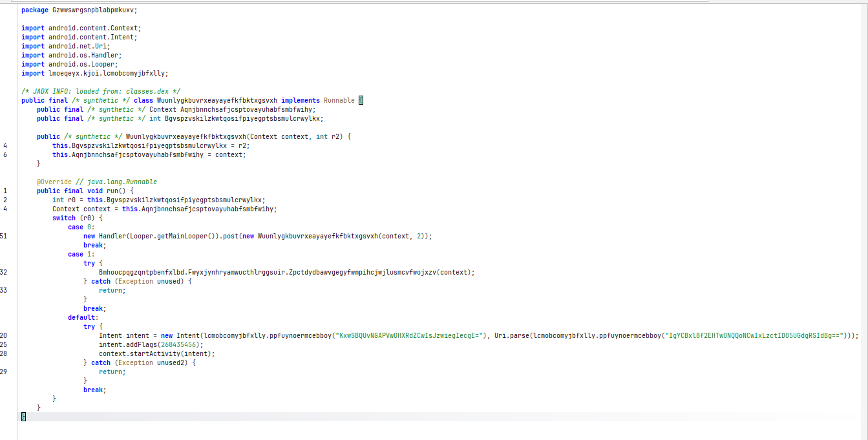This screenshot has width=868, height=440.
Task: Click the return statement on line 33
Action: pyautogui.click(x=112, y=290)
